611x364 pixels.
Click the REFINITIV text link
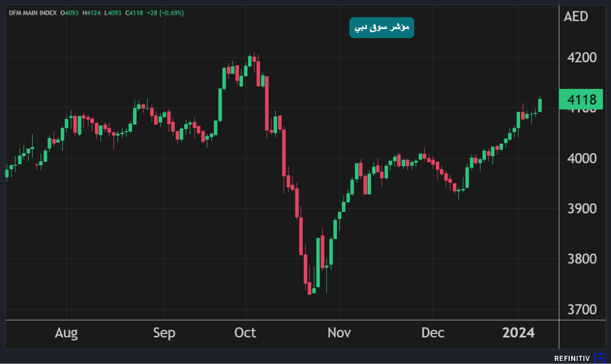click(x=572, y=359)
